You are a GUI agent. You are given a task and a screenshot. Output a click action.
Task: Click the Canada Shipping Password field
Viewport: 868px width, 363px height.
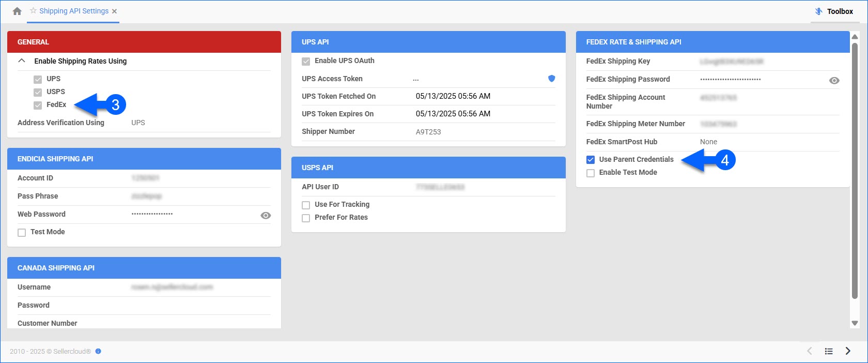click(x=201, y=305)
